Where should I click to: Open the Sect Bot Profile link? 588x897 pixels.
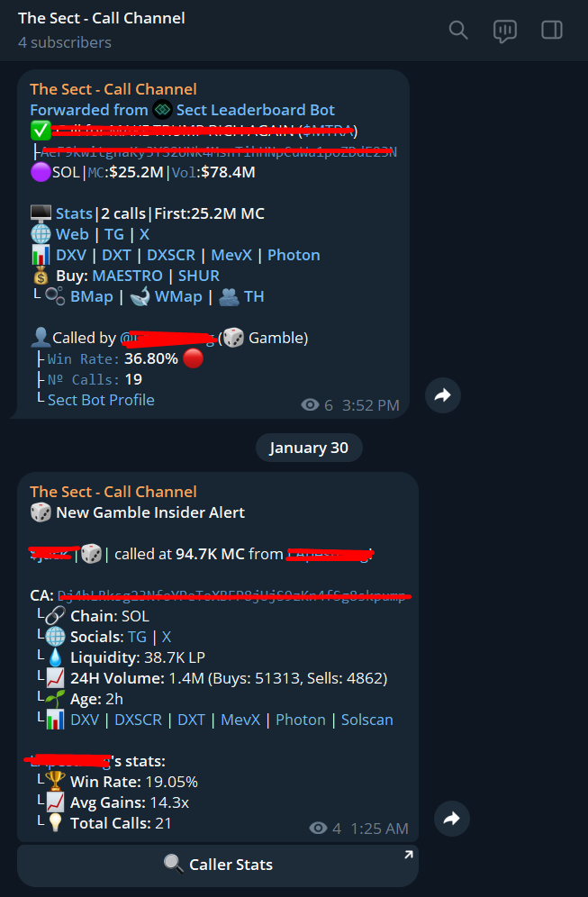[x=101, y=400]
